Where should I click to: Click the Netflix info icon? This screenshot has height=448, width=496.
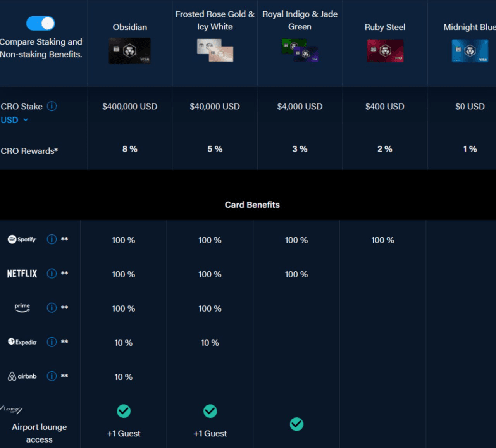(52, 274)
